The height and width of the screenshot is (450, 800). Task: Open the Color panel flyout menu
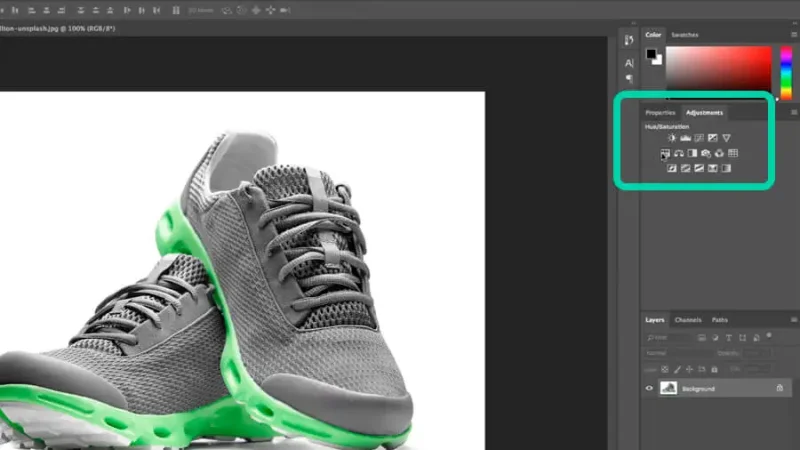pyautogui.click(x=794, y=35)
